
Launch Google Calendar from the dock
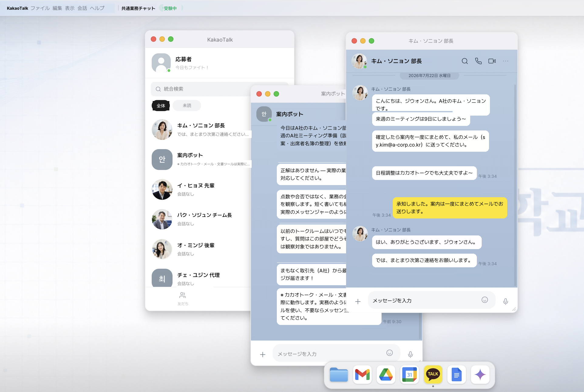[x=409, y=374]
